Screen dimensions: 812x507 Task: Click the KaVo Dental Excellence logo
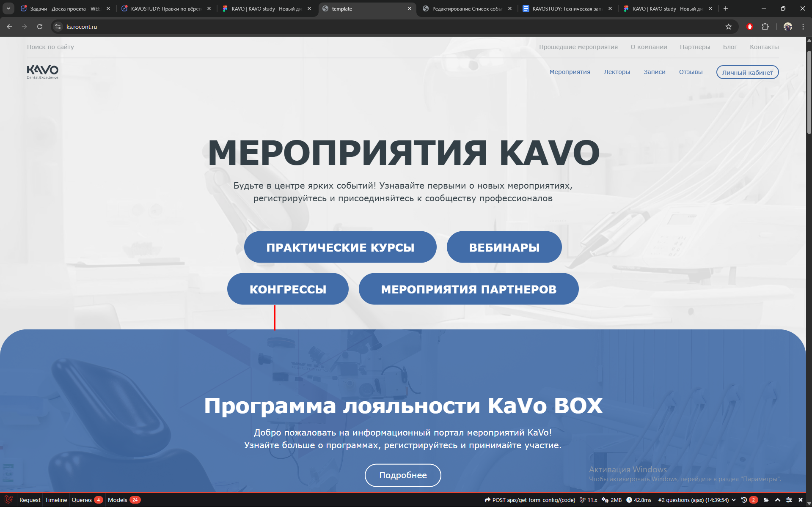pyautogui.click(x=42, y=72)
